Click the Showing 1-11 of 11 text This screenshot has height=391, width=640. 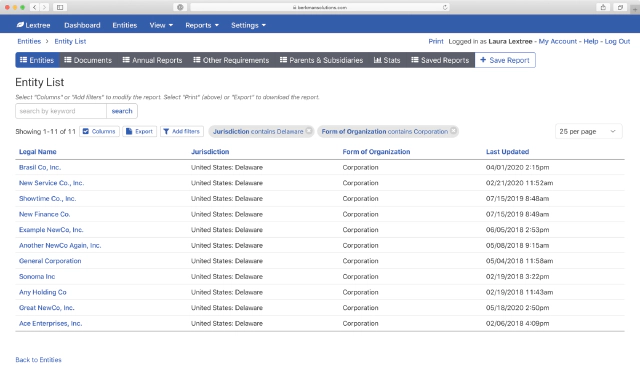(45, 131)
